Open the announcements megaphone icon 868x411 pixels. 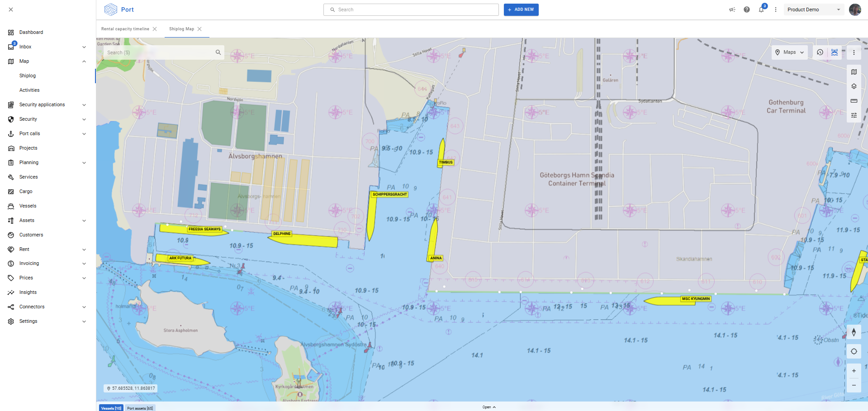732,9
